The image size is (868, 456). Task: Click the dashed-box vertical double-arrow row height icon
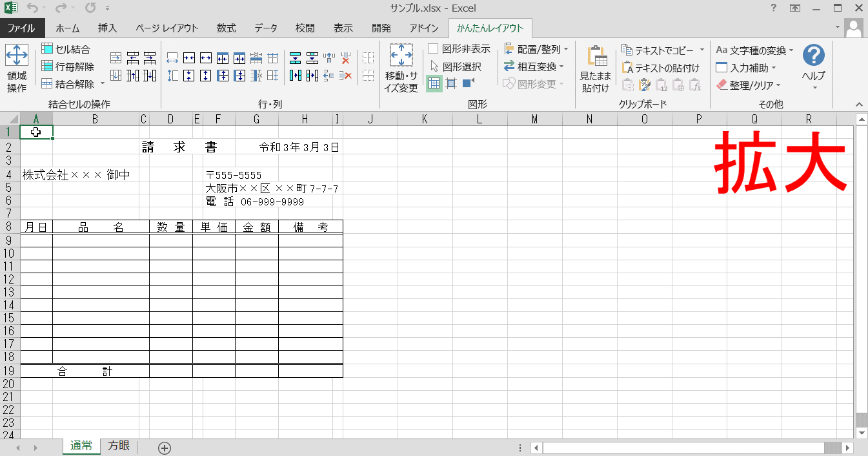tap(172, 76)
